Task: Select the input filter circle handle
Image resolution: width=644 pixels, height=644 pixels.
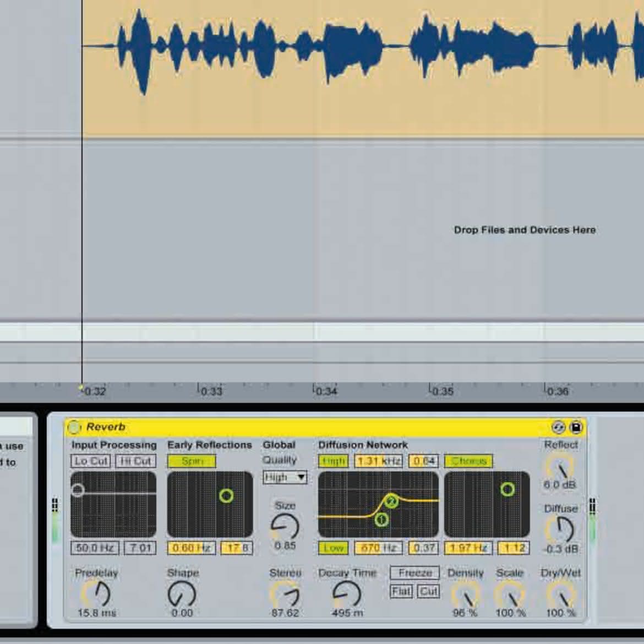Action: click(78, 490)
